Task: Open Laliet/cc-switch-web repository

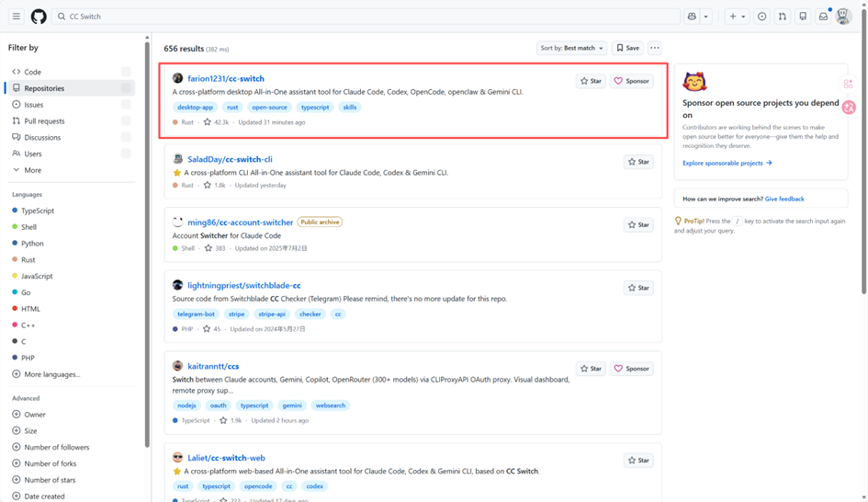Action: 226,458
